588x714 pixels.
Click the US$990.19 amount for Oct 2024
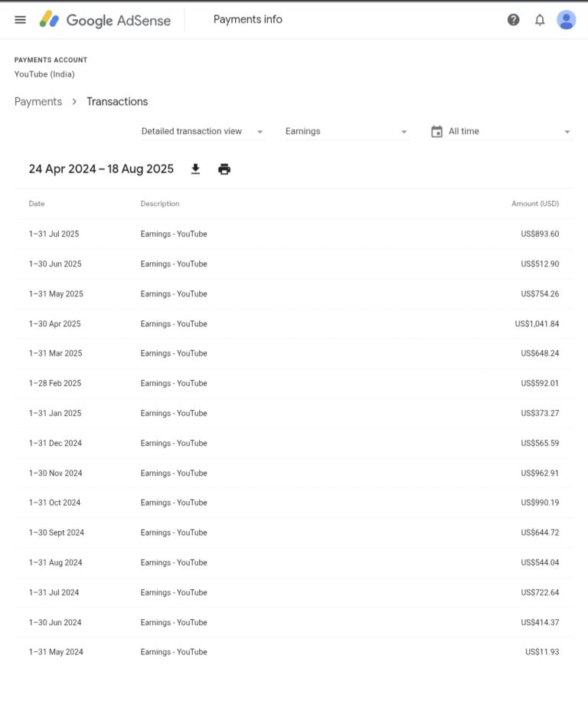[540, 503]
